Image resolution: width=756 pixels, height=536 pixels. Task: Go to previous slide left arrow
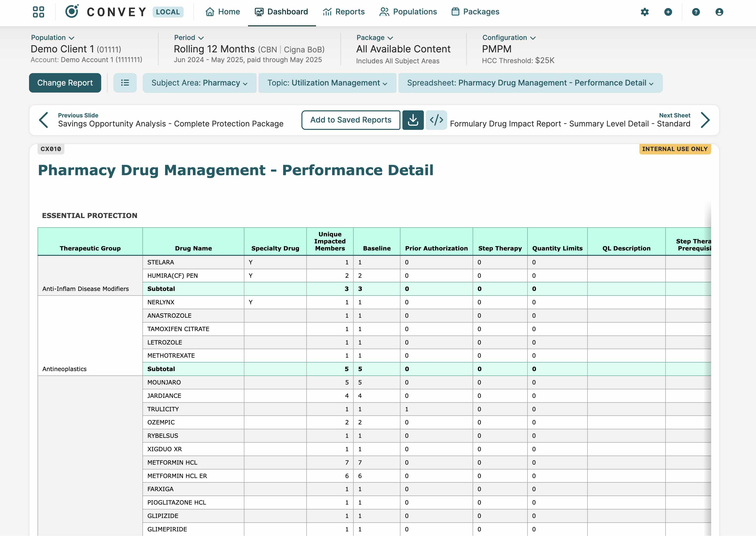pos(44,120)
